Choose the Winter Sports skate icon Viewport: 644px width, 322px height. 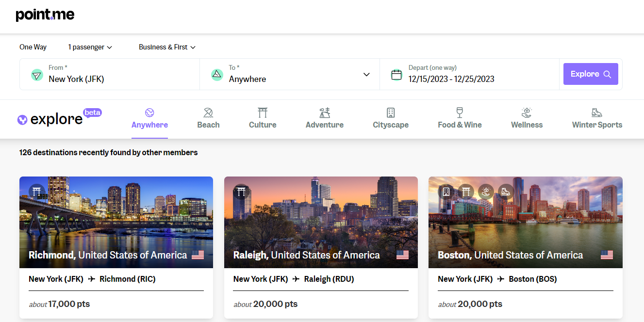(x=596, y=113)
